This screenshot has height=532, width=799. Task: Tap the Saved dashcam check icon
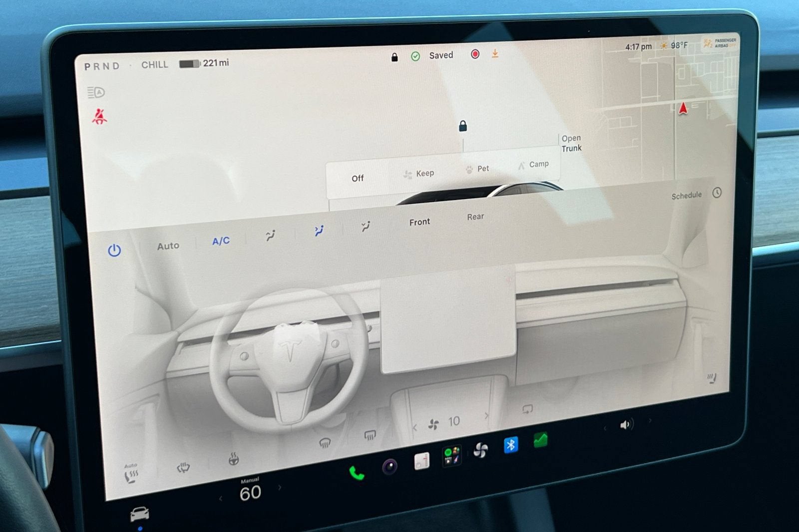(415, 56)
